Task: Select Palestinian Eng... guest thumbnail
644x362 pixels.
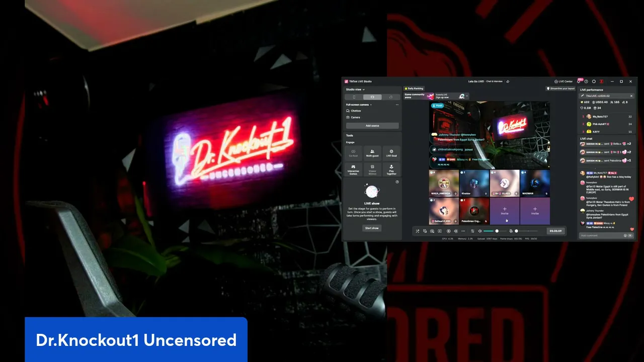Action: [474, 211]
